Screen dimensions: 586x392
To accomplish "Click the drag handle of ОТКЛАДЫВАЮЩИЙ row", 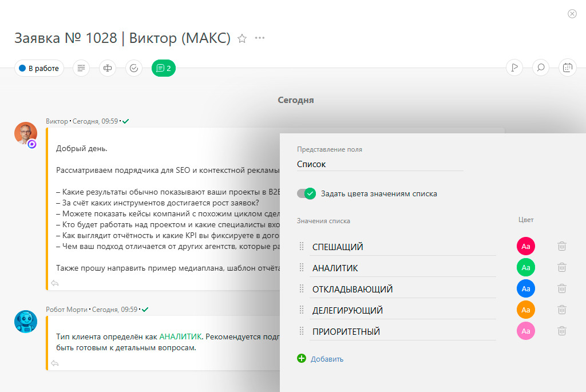I will pos(302,288).
